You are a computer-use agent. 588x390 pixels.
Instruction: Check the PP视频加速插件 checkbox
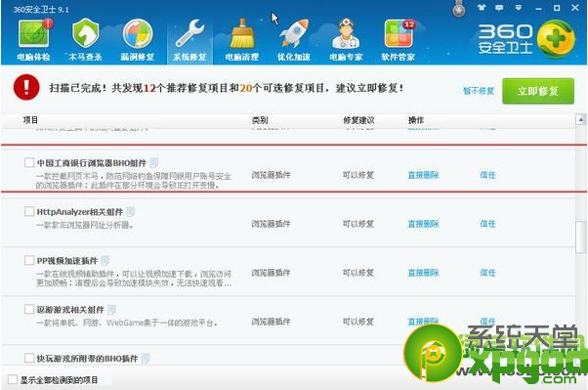(29, 260)
